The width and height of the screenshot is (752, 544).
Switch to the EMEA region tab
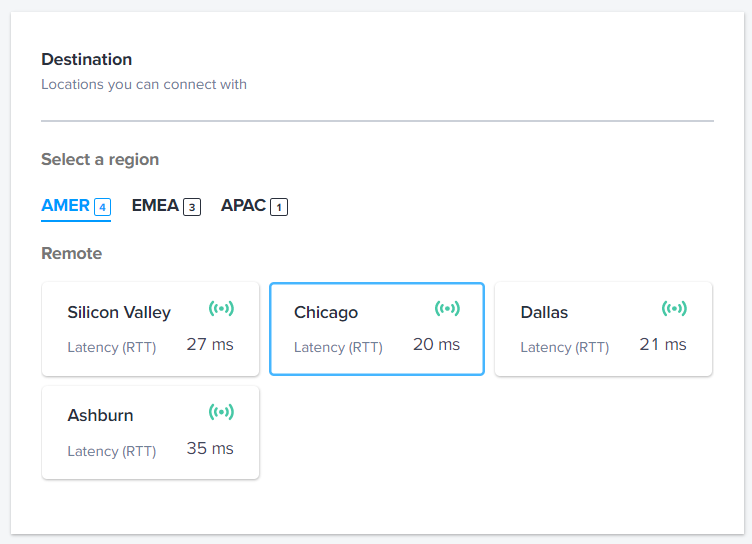pyautogui.click(x=166, y=206)
